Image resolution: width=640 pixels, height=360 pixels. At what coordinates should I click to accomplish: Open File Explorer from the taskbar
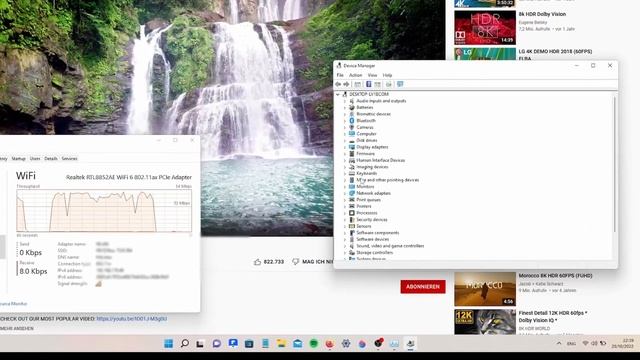coord(281,344)
